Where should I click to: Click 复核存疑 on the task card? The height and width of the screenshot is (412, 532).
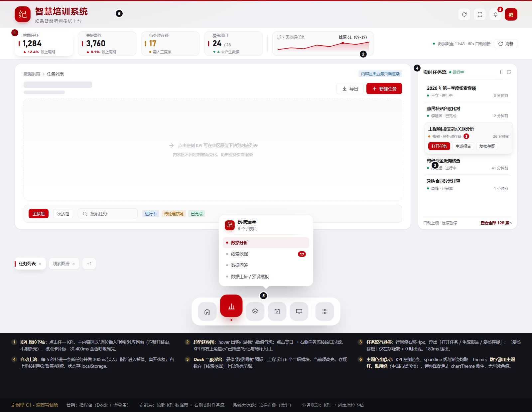487,146
